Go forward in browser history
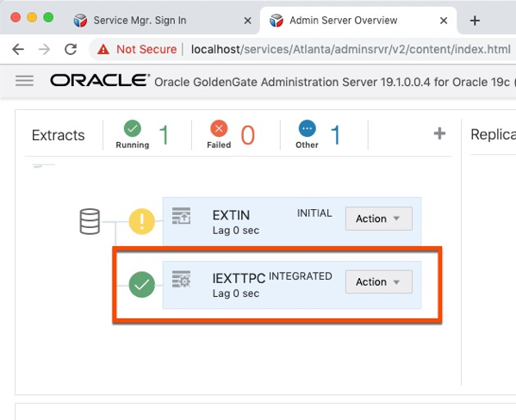Image resolution: width=516 pixels, height=420 pixels. click(45, 49)
